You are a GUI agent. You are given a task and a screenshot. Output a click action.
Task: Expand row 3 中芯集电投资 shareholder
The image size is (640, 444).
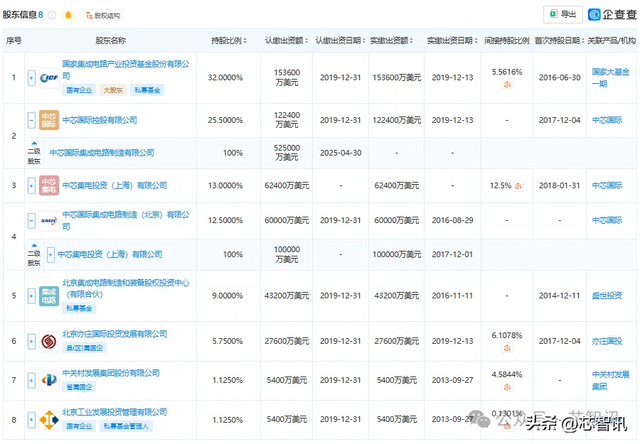pos(31,186)
